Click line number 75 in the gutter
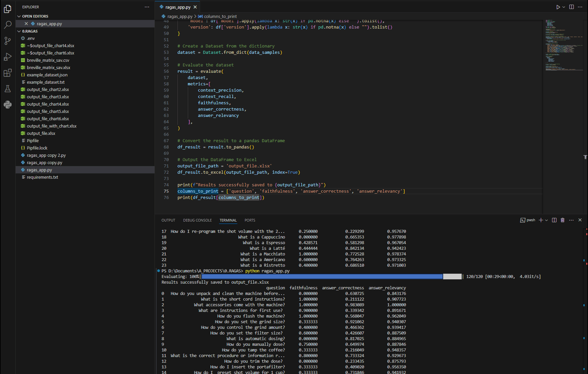Screen dimensions: 588x374 coord(166,191)
